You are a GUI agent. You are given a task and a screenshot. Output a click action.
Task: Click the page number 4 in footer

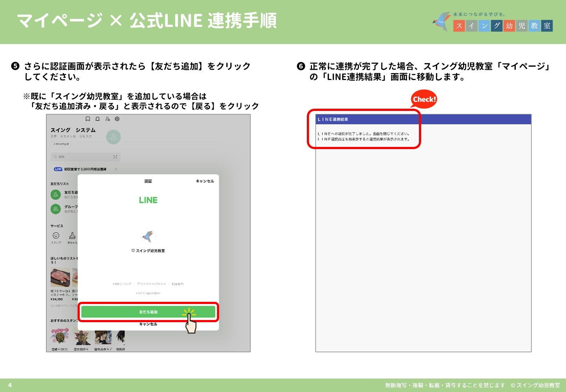coord(10,385)
